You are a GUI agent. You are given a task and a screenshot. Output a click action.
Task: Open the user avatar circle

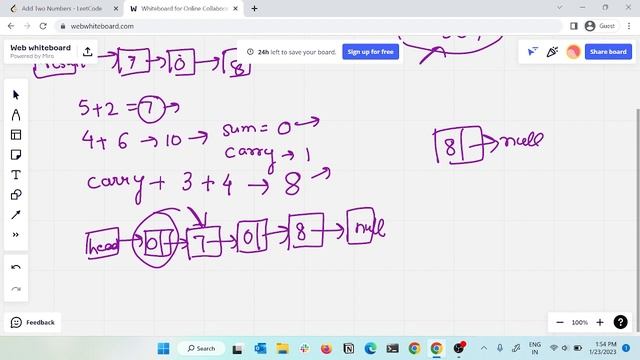pyautogui.click(x=573, y=52)
